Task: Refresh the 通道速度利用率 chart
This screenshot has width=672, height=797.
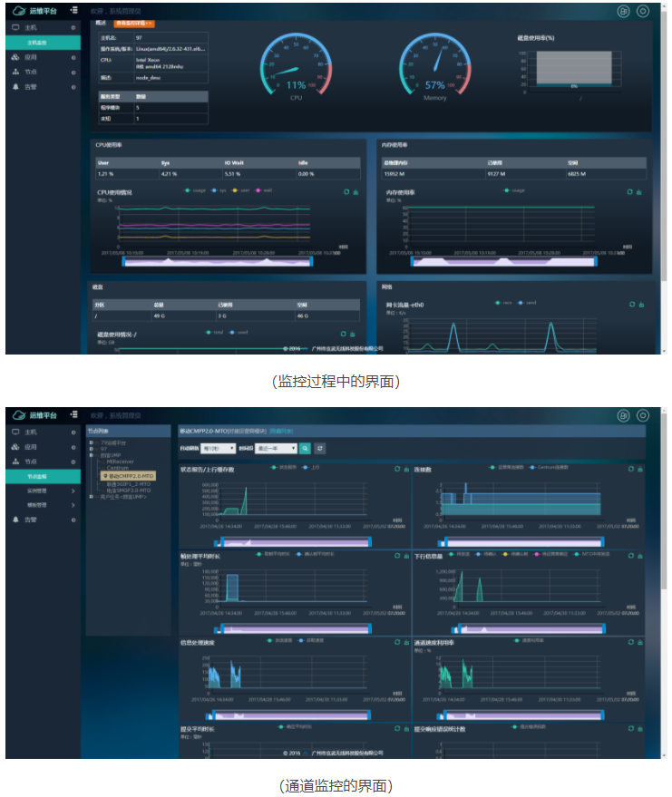Action: point(631,642)
